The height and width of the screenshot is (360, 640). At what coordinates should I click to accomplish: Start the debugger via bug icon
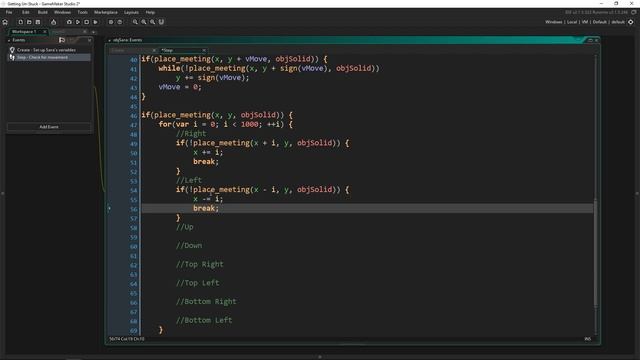click(69, 22)
